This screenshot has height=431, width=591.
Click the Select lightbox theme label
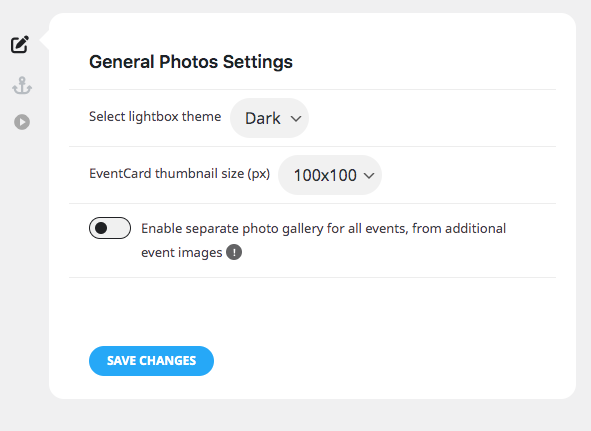[x=155, y=117]
